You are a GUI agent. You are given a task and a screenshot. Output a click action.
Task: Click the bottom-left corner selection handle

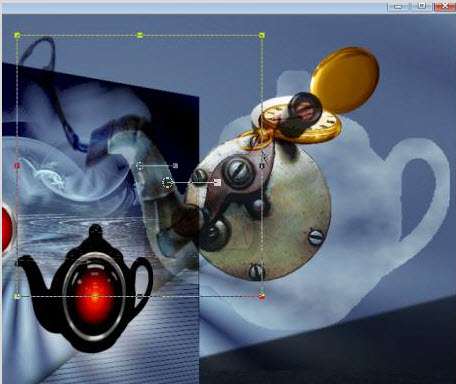coord(17,296)
